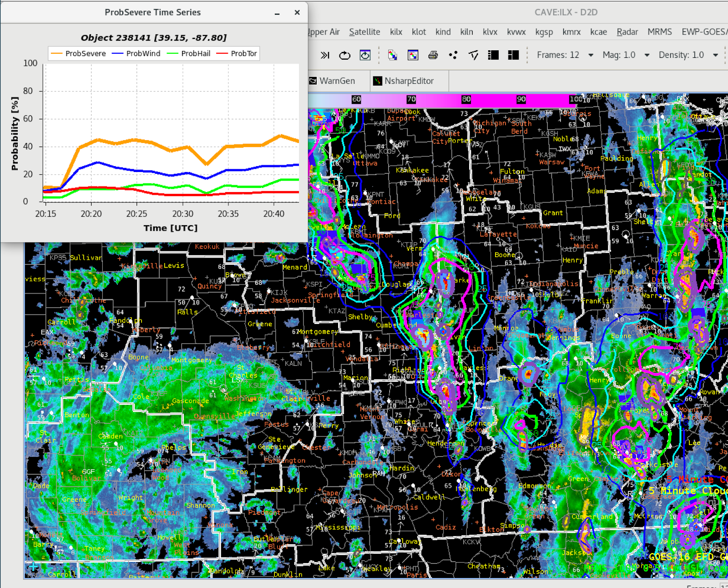Open the Satellite menu
This screenshot has width=728, height=588.
[364, 32]
